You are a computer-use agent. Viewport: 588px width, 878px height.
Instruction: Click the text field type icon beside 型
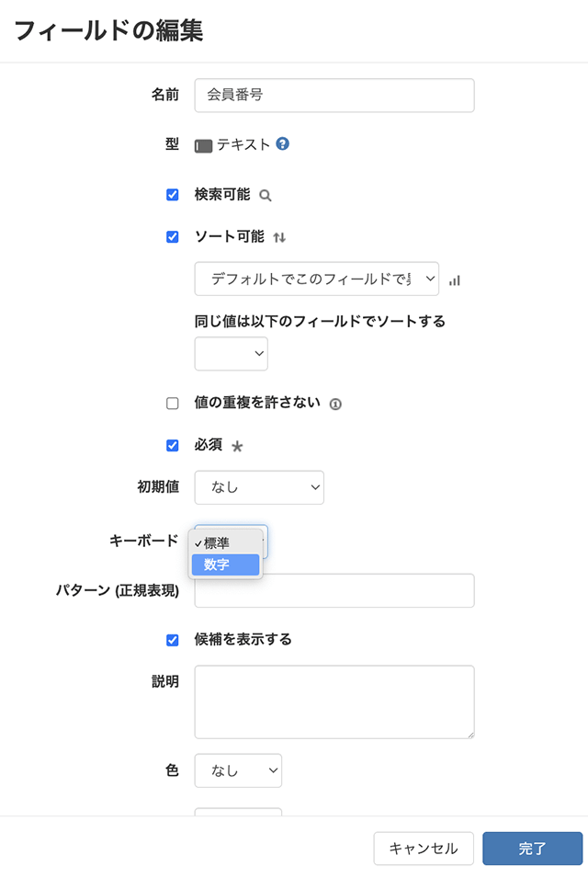tap(203, 145)
